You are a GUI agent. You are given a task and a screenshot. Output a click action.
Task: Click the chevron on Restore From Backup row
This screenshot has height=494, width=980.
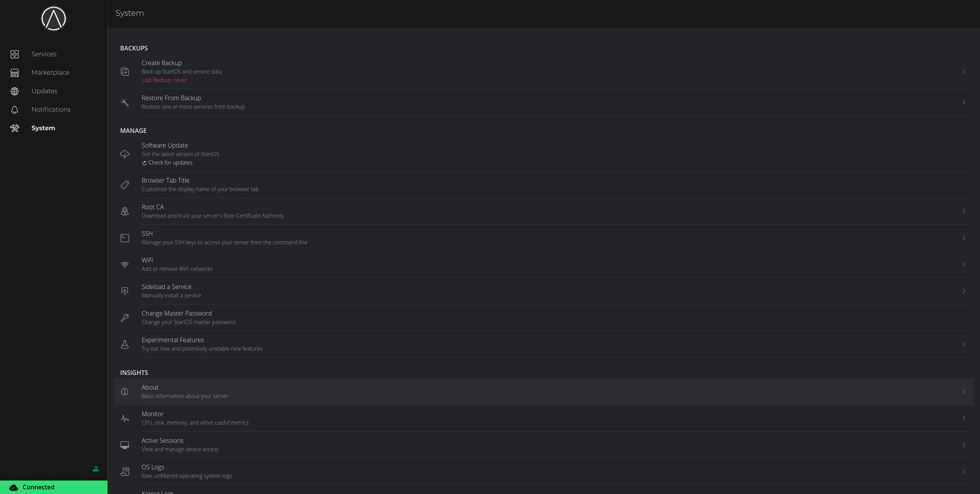(x=963, y=102)
